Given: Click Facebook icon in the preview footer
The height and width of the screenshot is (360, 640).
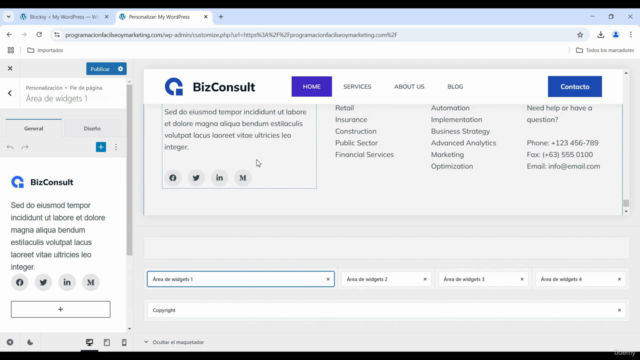Looking at the screenshot, I should (x=173, y=178).
